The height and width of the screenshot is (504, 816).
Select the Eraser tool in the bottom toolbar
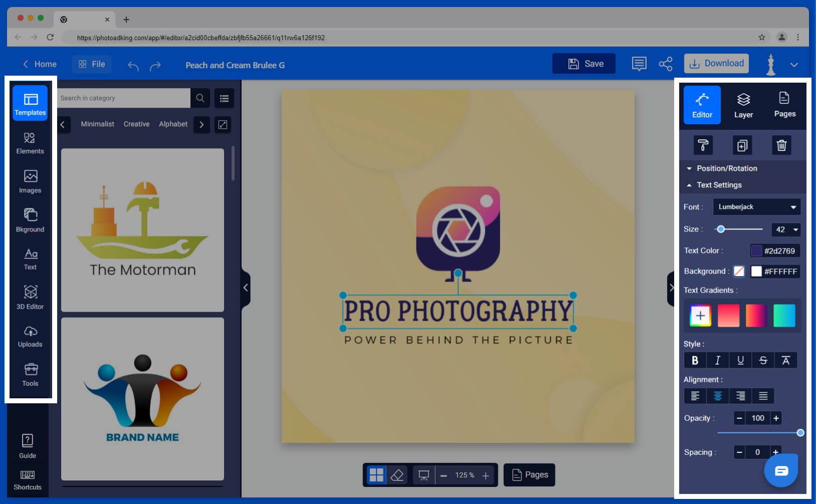397,475
